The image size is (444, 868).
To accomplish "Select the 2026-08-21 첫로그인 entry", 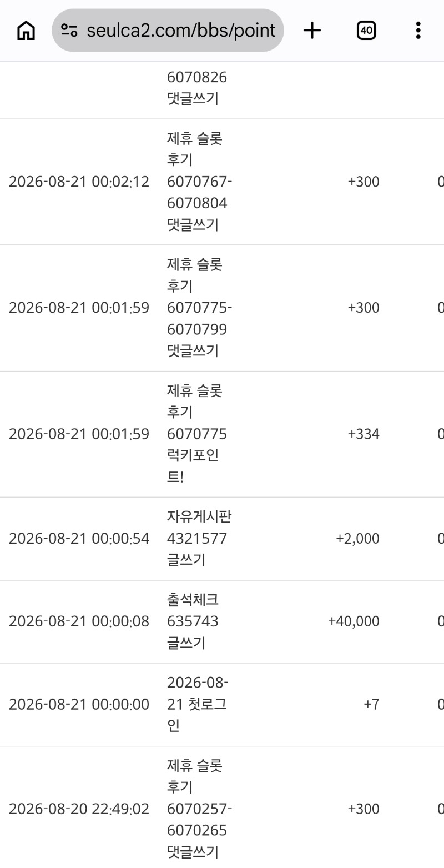I will 198,704.
